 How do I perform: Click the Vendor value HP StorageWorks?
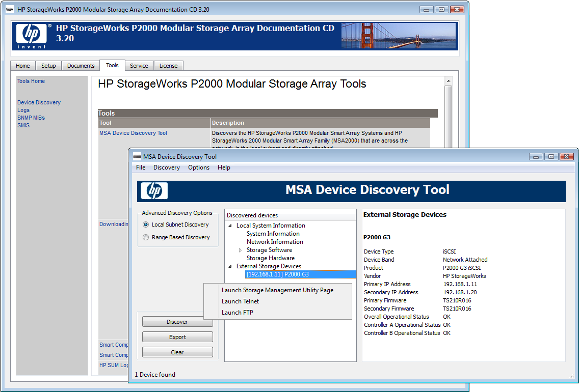tap(464, 276)
